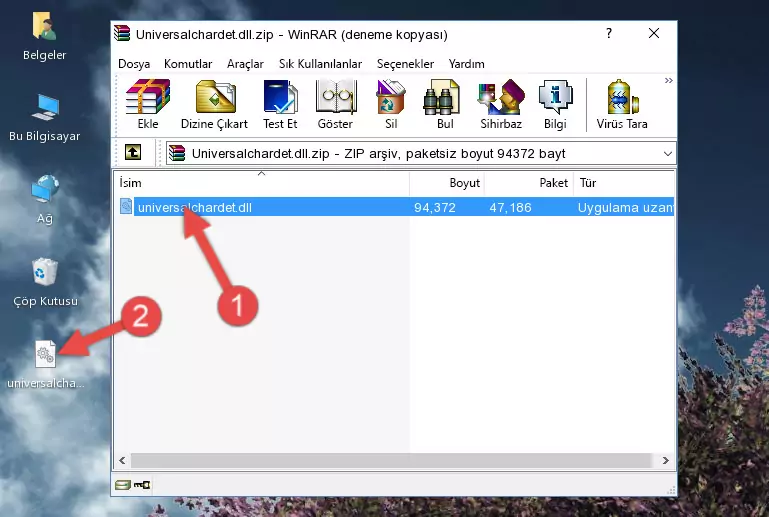Select the universalchardet.dll file row
The height and width of the screenshot is (517, 769).
point(396,207)
